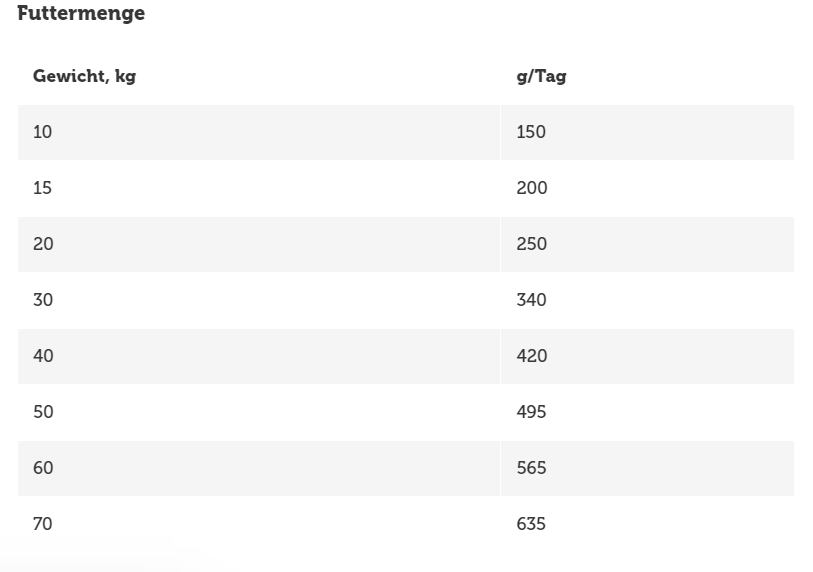Choose the 495 g/Tag value

click(x=532, y=412)
